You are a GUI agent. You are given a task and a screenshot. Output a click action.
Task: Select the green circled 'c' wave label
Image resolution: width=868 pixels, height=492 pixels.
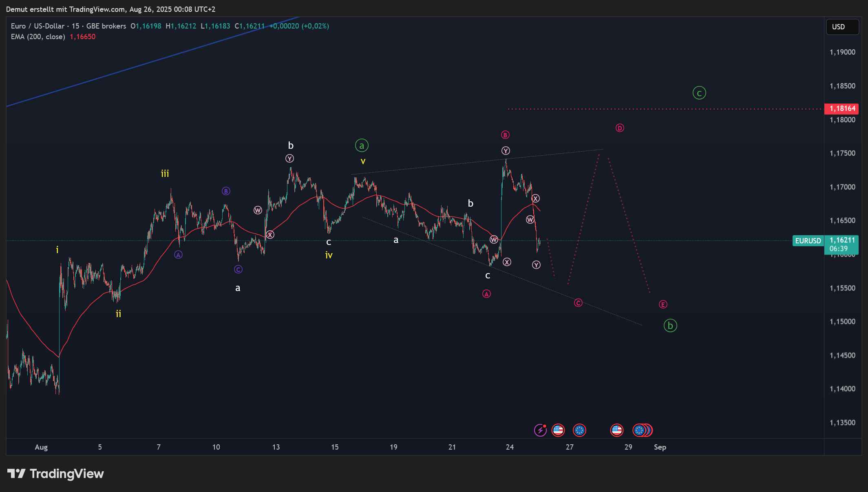(x=699, y=93)
